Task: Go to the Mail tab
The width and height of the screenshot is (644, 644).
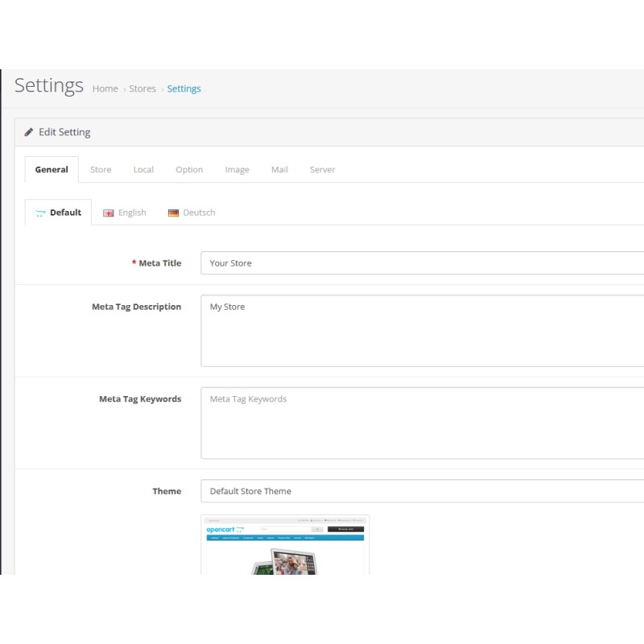Action: tap(279, 170)
